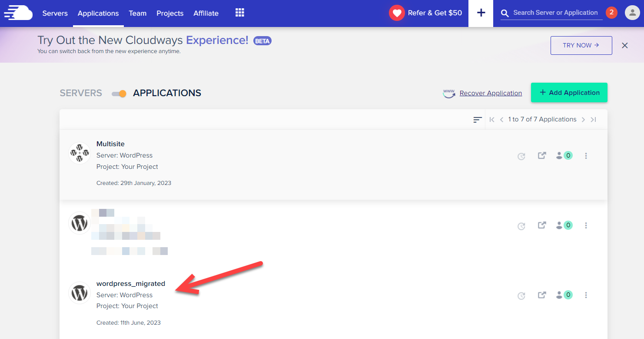Open the blurred application's external link icon

(x=542, y=225)
